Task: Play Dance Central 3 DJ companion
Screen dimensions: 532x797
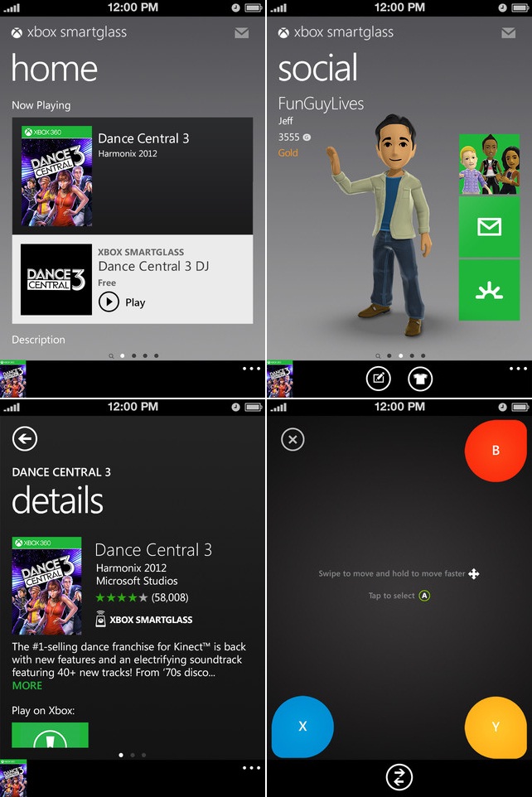Action: click(122, 302)
